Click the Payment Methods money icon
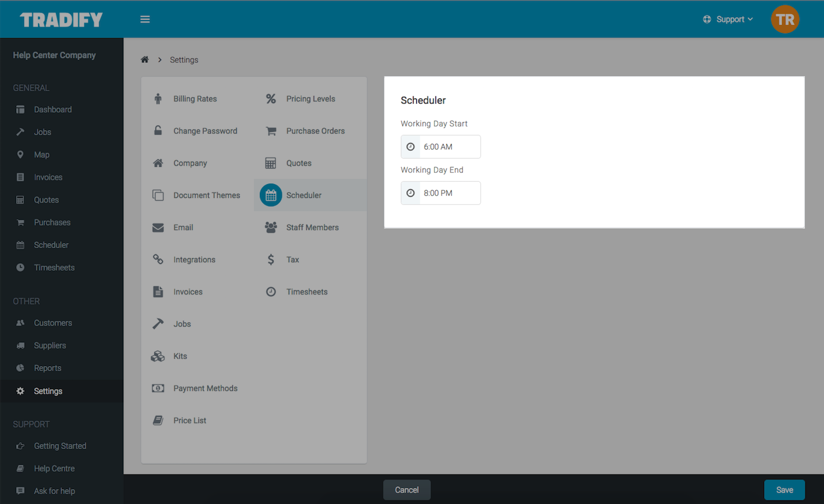Viewport: 824px width, 504px height. click(x=158, y=388)
